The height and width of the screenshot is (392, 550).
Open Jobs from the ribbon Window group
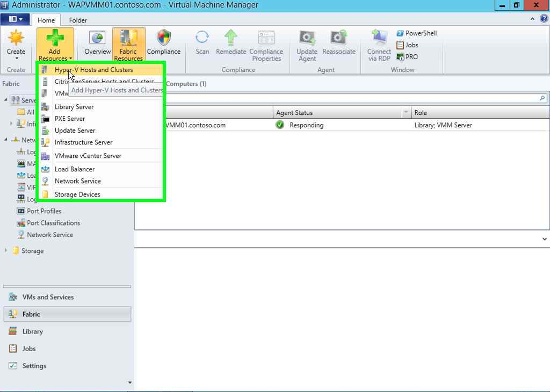point(407,45)
